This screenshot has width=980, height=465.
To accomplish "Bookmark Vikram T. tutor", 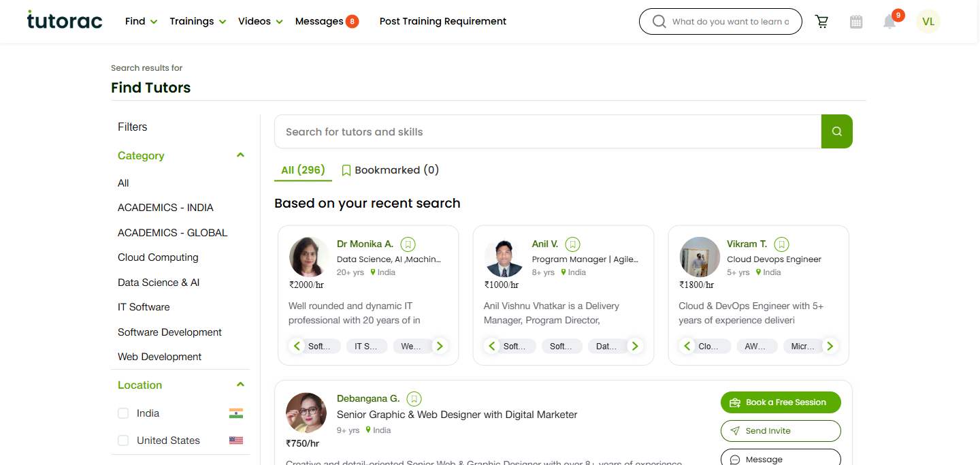I will [x=782, y=244].
